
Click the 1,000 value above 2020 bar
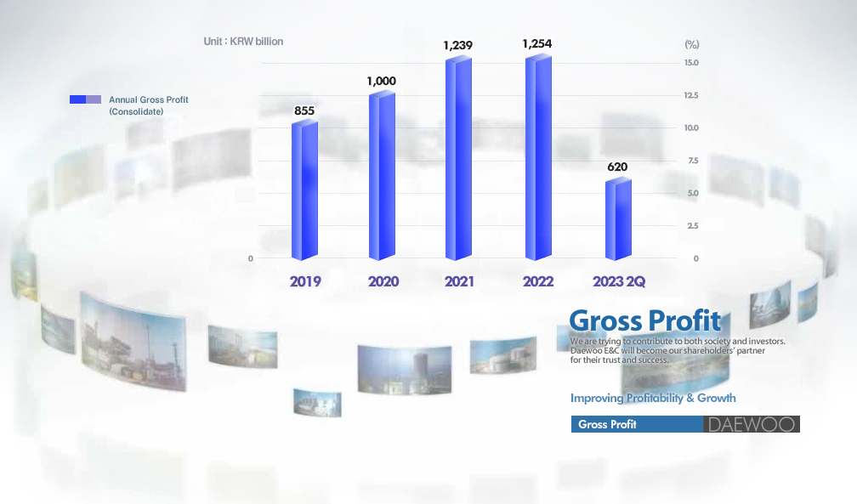click(x=382, y=82)
